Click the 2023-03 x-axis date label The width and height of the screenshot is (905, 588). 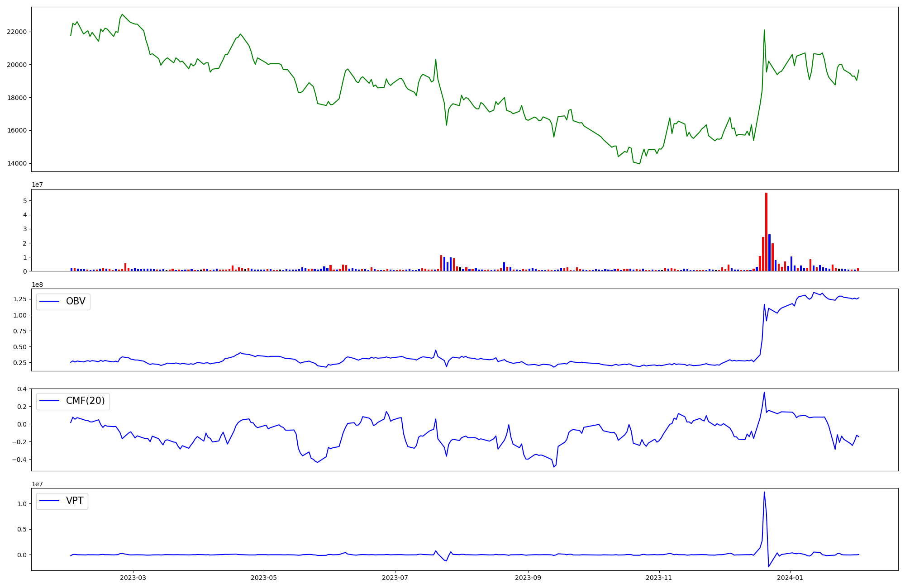point(133,578)
